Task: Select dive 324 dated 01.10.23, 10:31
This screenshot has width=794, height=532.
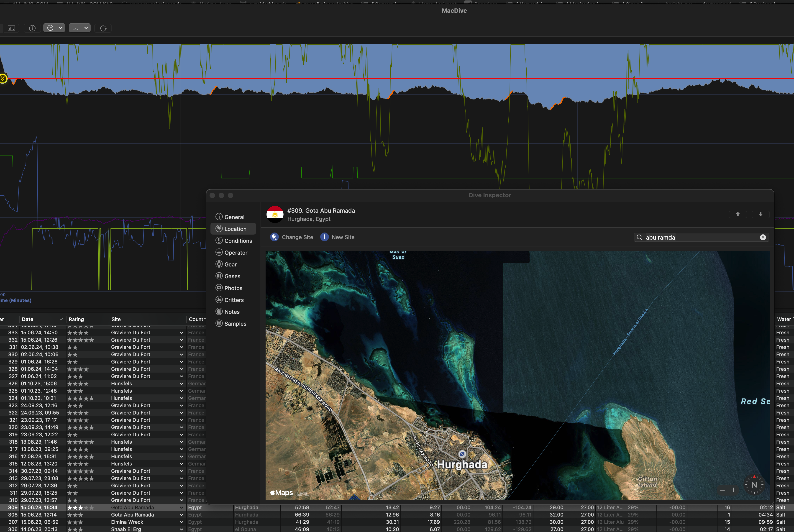Action: click(x=103, y=398)
